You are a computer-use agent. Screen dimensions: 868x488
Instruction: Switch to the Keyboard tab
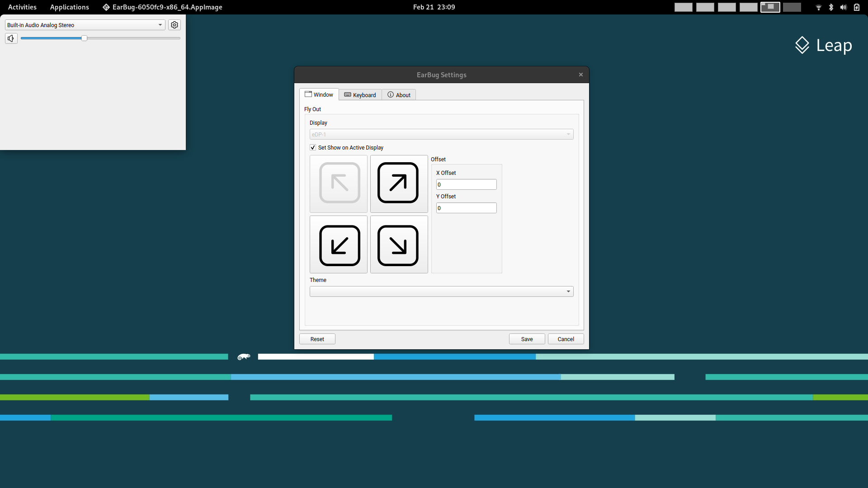point(360,95)
